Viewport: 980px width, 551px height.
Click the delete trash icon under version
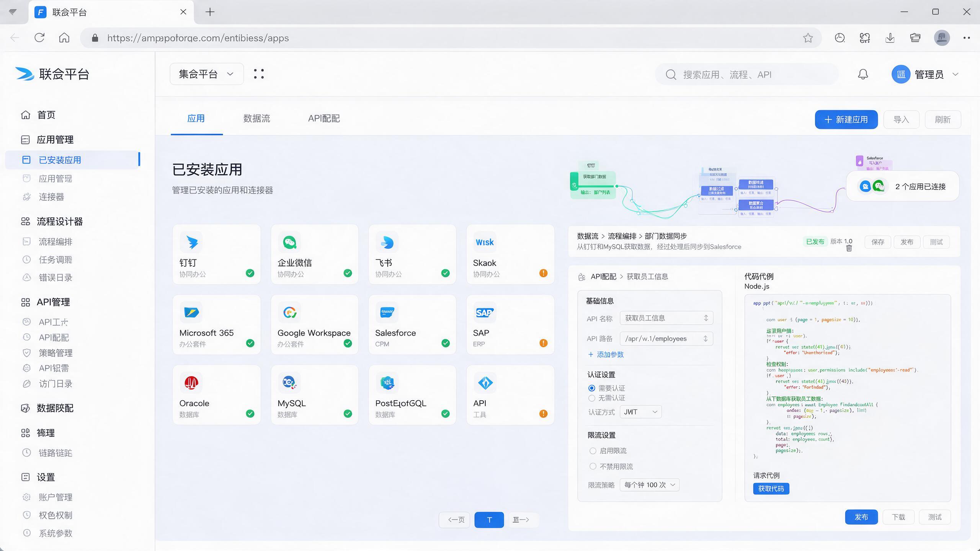pyautogui.click(x=849, y=248)
